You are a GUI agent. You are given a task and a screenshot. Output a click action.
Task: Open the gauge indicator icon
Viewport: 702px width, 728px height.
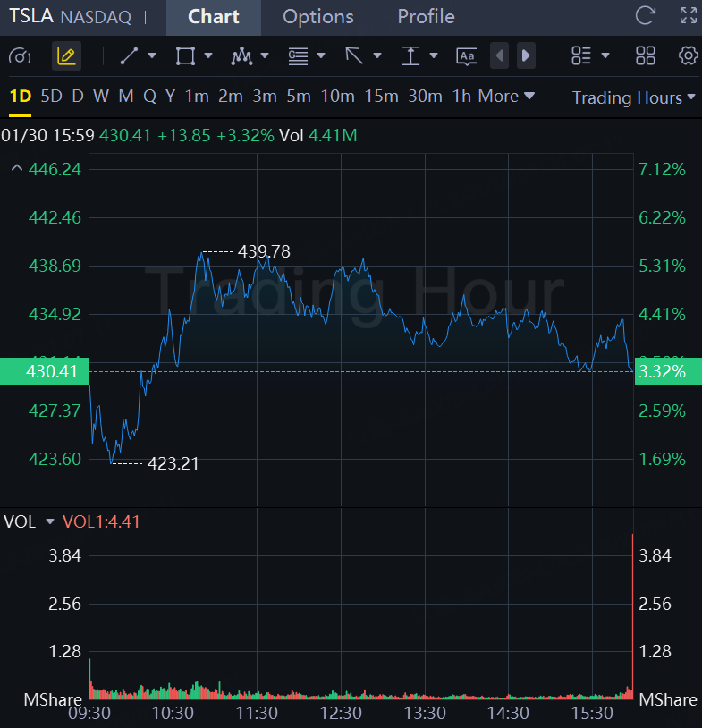click(x=20, y=56)
